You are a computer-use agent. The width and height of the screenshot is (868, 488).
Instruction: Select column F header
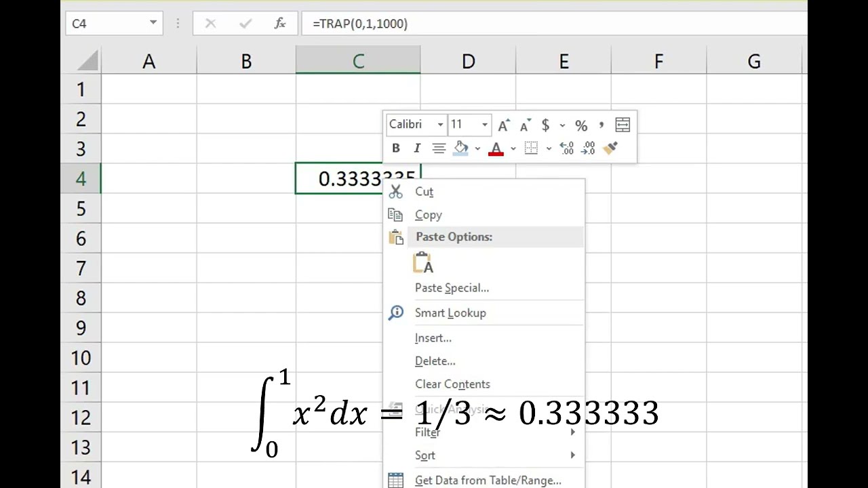(658, 62)
